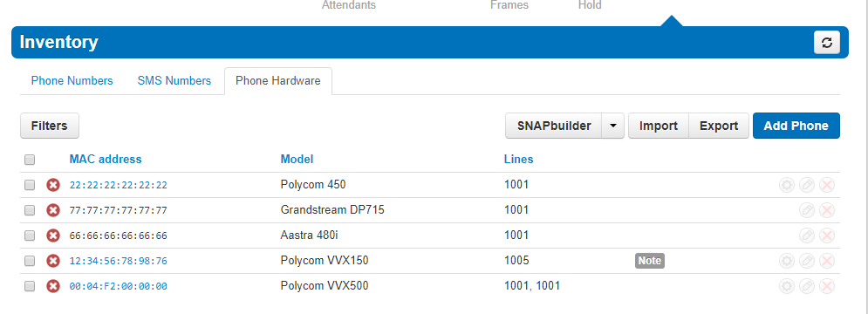Screen dimensions: 868x314
Task: Delete the Grandstream DP715 phone
Action: click(827, 210)
